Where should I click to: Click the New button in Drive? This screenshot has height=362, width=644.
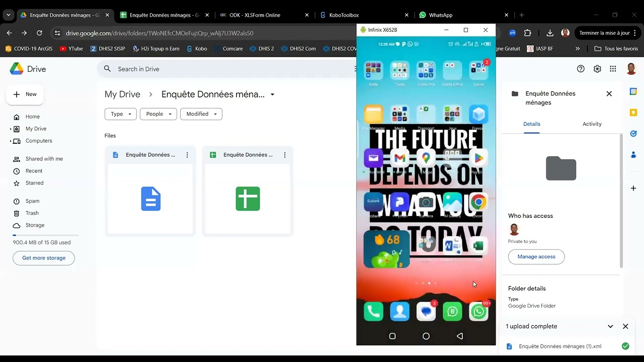[x=25, y=95]
